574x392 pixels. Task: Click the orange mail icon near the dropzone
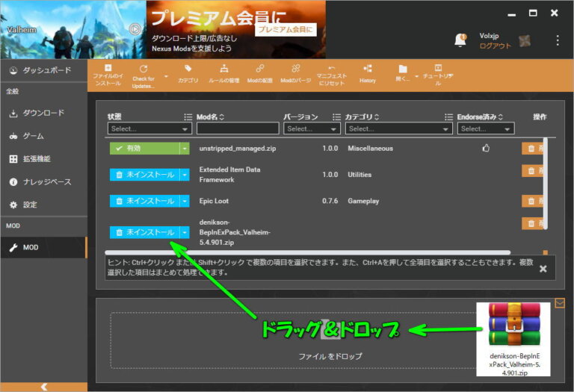point(560,303)
